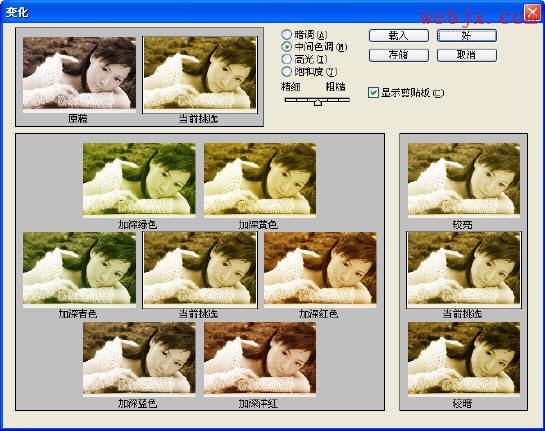The width and height of the screenshot is (545, 431).
Task: Apply the 加深蓝色 (More Blue) thumbnail
Action: pos(139,358)
